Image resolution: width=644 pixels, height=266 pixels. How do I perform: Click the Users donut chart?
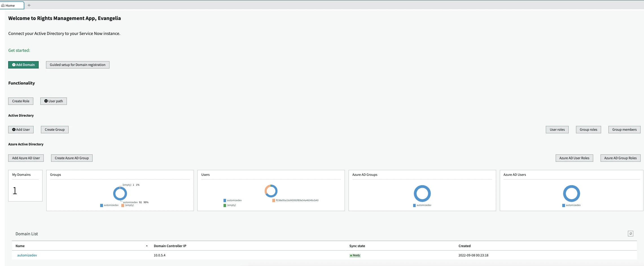pos(271,191)
